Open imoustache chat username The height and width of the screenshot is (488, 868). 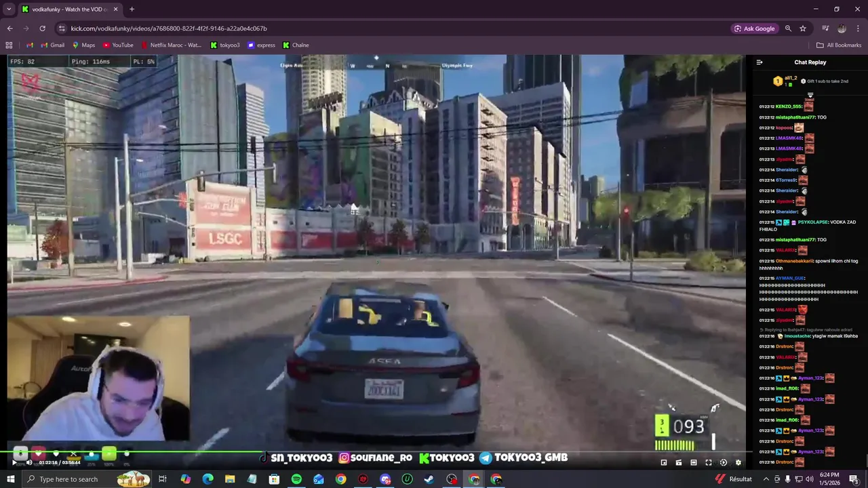(797, 336)
